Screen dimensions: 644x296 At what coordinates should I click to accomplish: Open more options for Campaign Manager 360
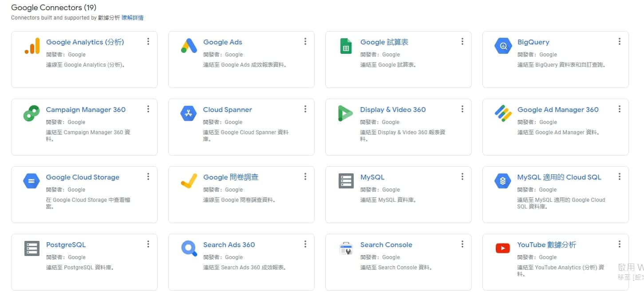point(148,109)
